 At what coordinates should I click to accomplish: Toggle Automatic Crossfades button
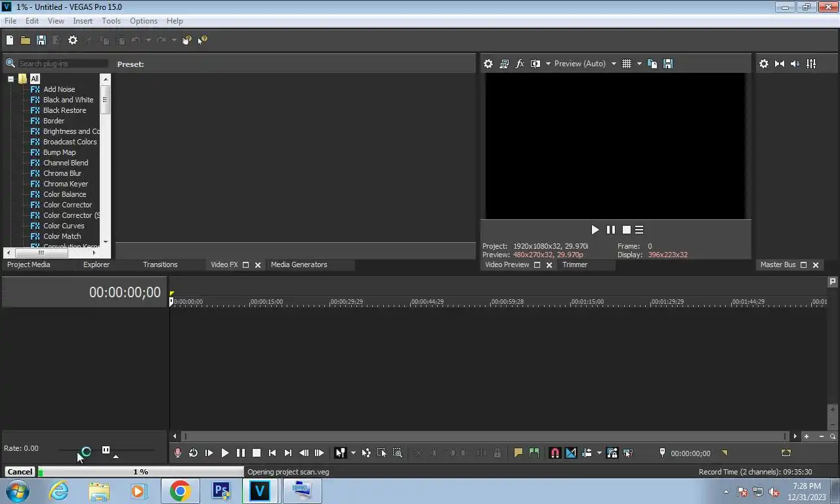[x=571, y=453]
